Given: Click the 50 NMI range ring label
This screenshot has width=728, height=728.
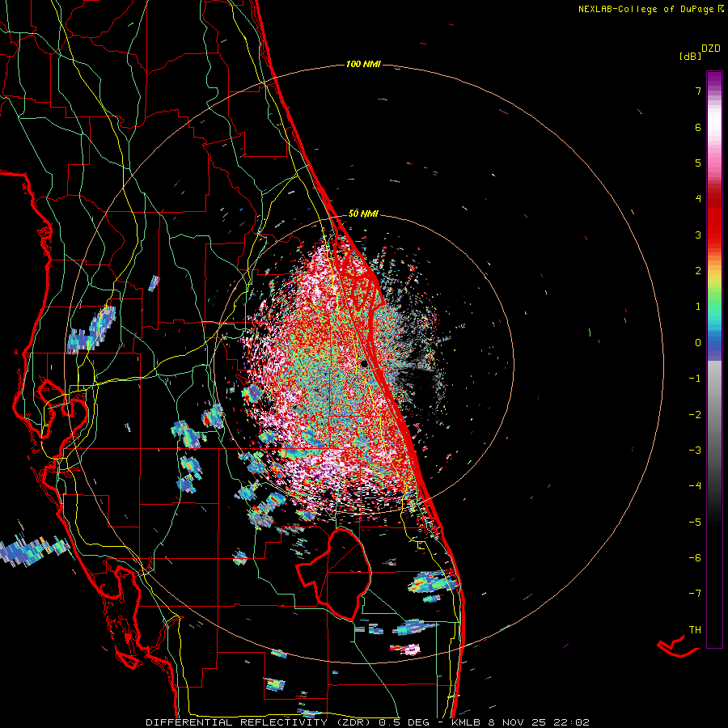Looking at the screenshot, I should pos(363,214).
